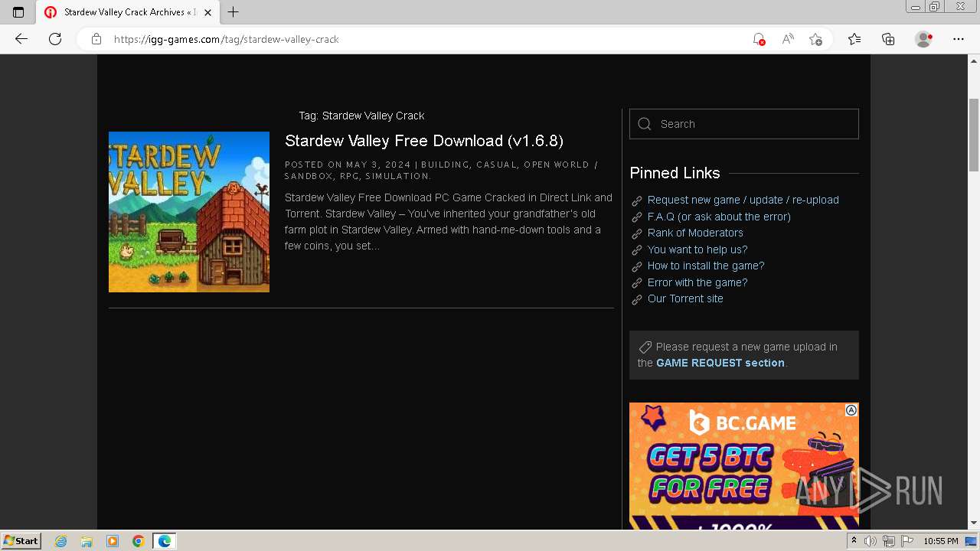Add page to favorites star icon
The width and height of the screenshot is (980, 551).
click(x=816, y=39)
